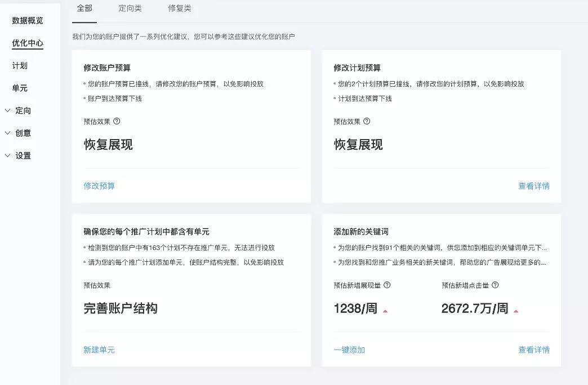Open the tooltip icon beside 预估新增展现量

389,285
